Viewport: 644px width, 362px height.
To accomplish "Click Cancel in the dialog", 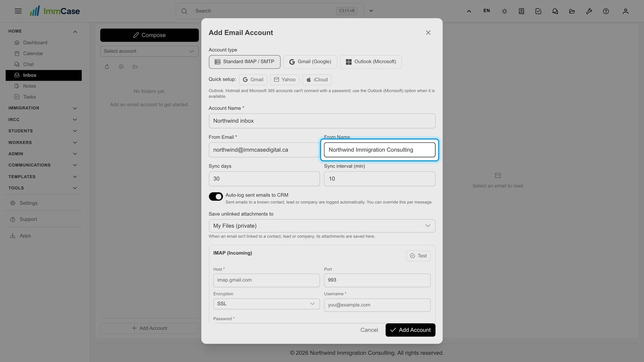I will pyautogui.click(x=369, y=330).
